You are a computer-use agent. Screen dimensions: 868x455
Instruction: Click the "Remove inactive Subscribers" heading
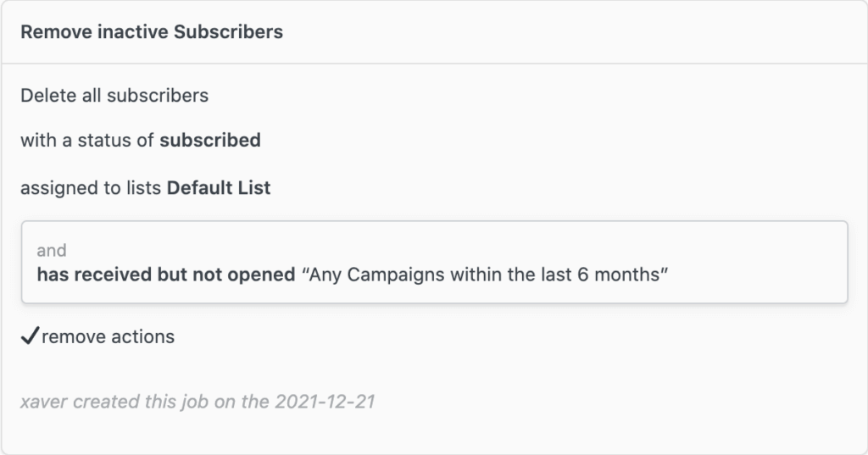coord(152,32)
